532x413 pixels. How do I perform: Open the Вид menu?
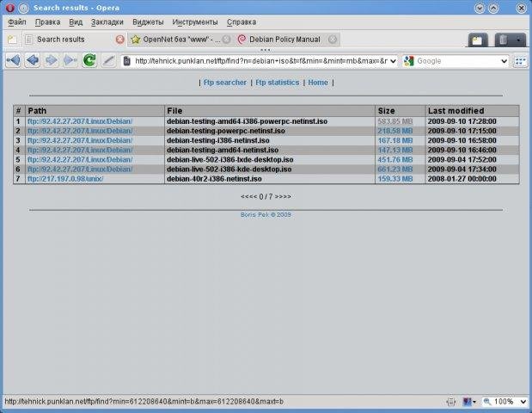click(76, 22)
